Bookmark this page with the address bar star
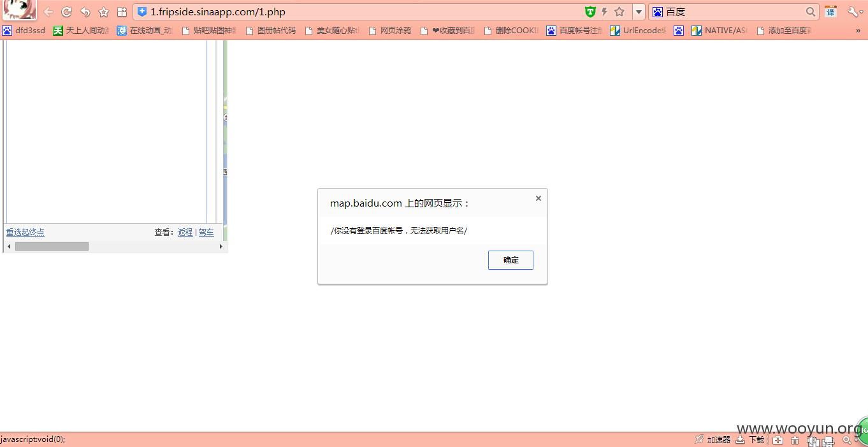Viewport: 868px width, 447px height. (619, 12)
